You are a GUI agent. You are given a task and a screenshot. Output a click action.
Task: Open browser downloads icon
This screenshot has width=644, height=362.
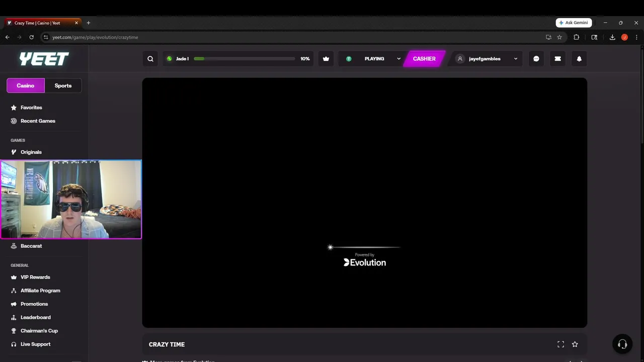[612, 37]
